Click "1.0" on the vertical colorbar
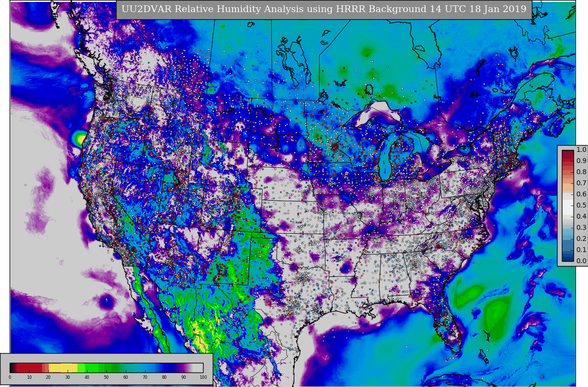The image size is (588, 387). click(581, 150)
